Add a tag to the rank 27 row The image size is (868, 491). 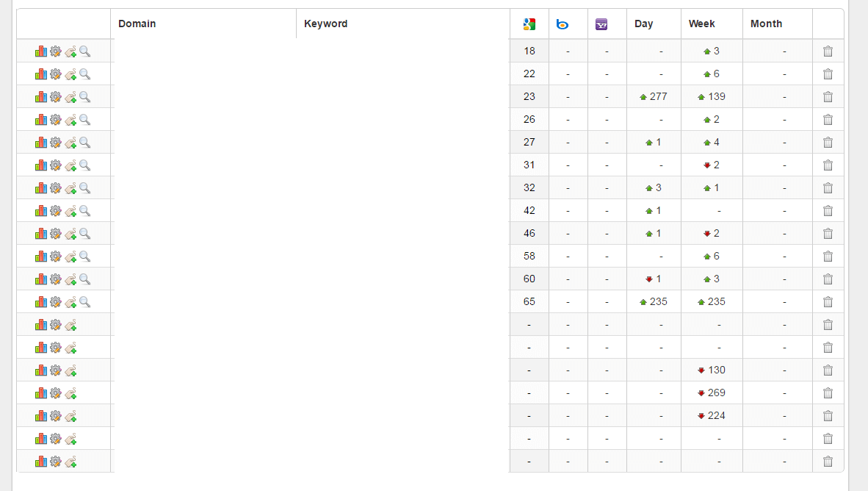tap(70, 143)
